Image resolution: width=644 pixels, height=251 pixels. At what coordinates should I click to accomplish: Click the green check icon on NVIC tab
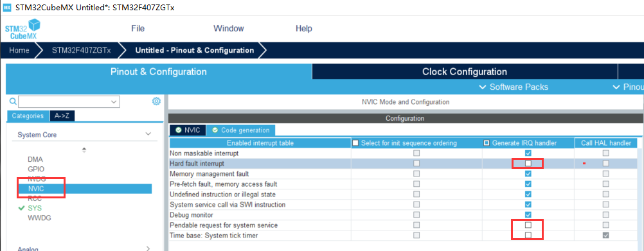(x=178, y=130)
